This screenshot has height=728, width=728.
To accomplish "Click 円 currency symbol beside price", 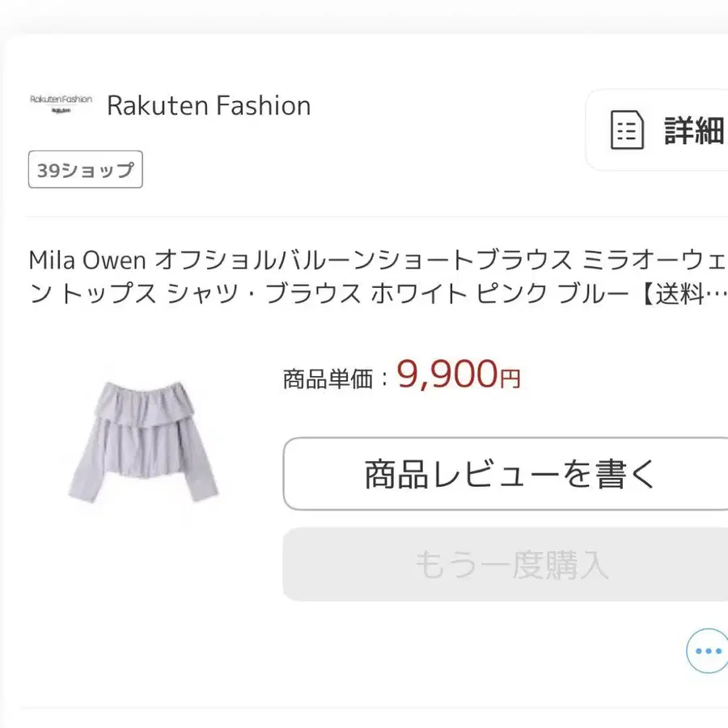I will [510, 379].
